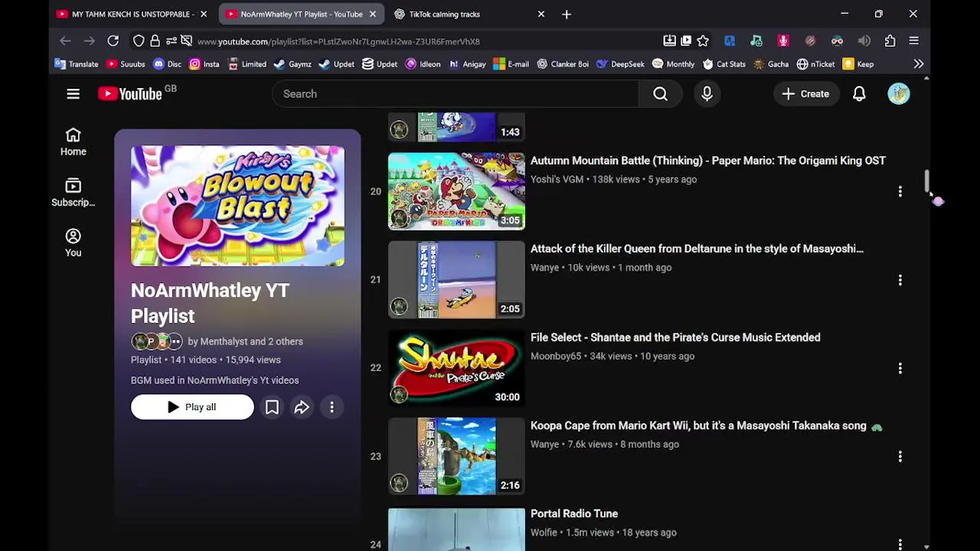Click the search magnifier button
Screen dimensions: 980x551
660,94
